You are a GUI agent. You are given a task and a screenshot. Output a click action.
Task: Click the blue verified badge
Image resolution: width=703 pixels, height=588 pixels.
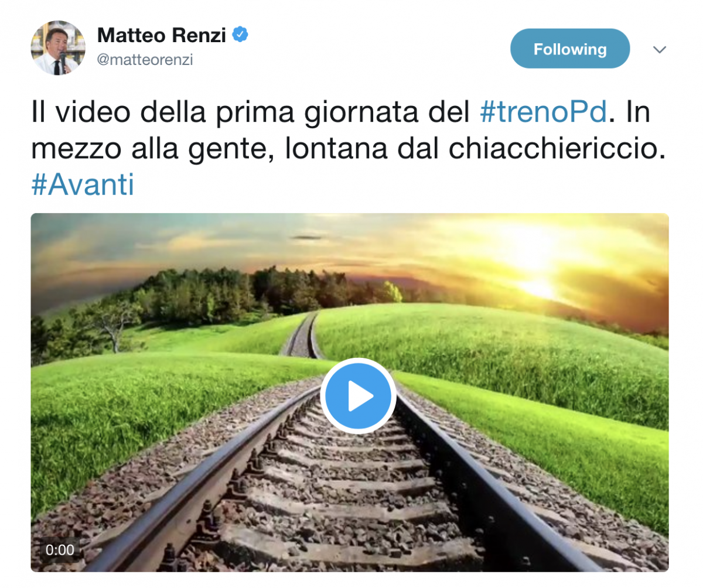pyautogui.click(x=240, y=35)
